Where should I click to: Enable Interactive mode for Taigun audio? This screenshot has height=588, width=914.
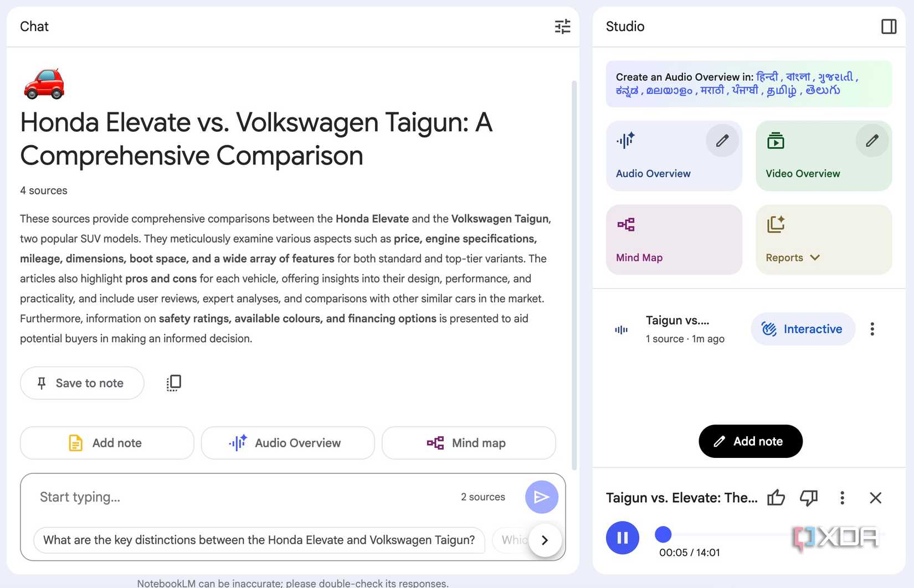point(803,329)
